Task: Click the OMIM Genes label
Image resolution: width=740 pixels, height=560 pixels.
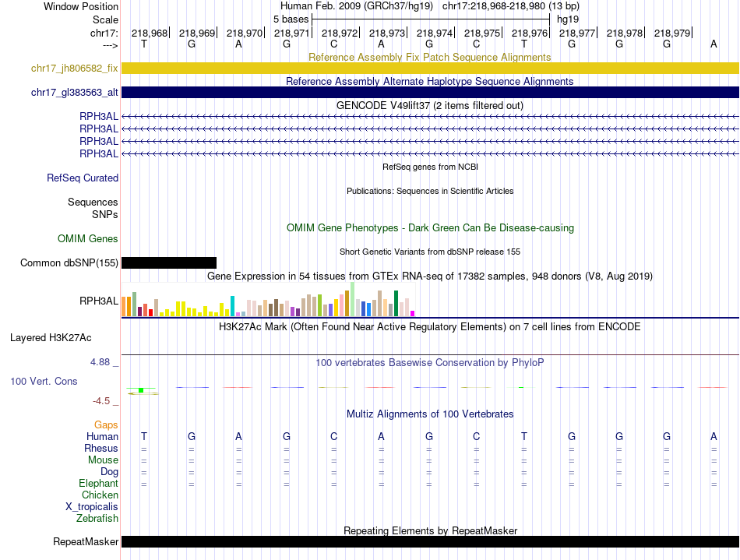Action: point(87,238)
